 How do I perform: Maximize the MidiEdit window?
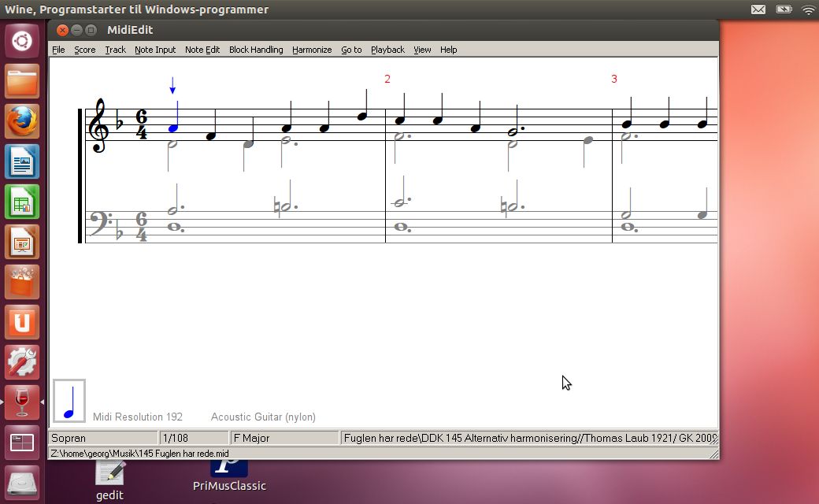[91, 30]
